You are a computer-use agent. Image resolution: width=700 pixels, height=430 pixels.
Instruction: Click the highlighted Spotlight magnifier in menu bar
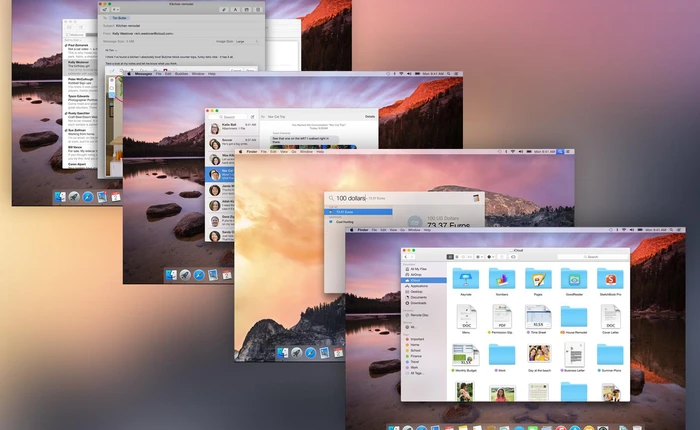(x=560, y=152)
